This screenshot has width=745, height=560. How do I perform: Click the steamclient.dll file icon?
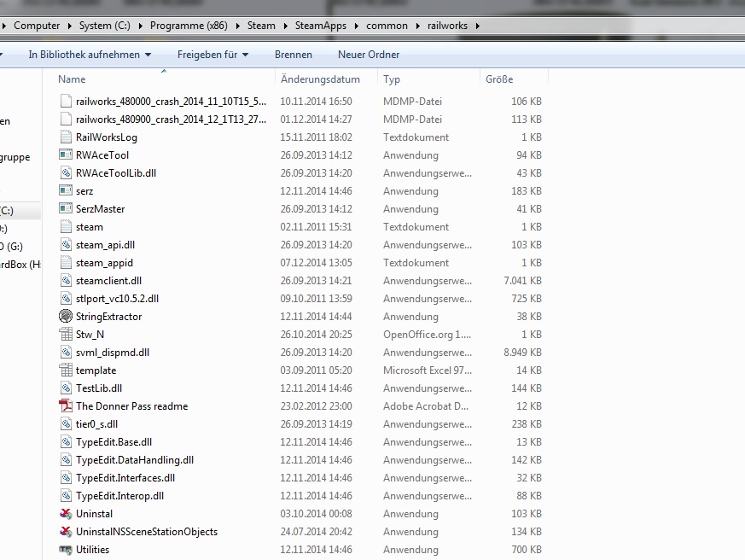[66, 281]
